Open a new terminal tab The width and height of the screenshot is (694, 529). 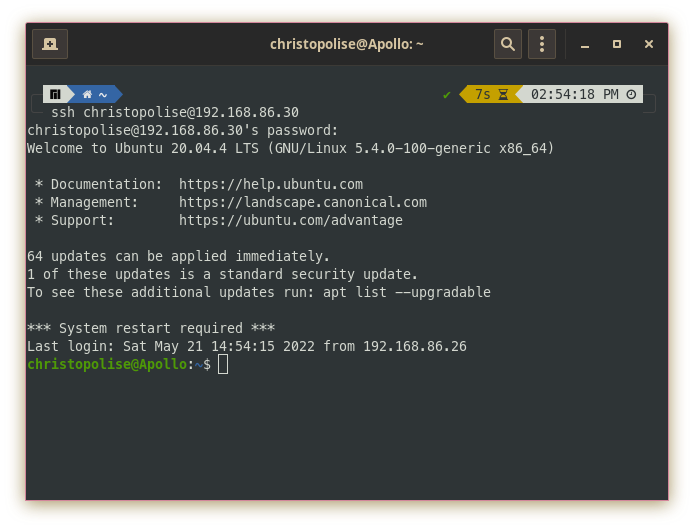click(50, 44)
